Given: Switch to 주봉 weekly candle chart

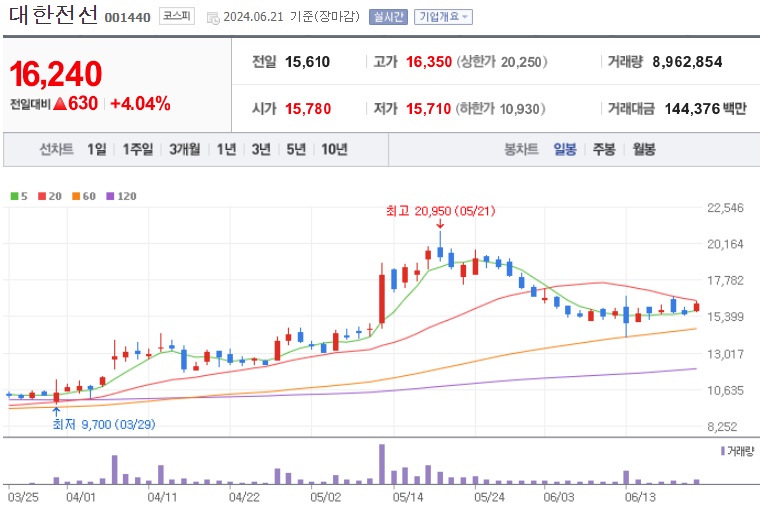Looking at the screenshot, I should tap(604, 149).
